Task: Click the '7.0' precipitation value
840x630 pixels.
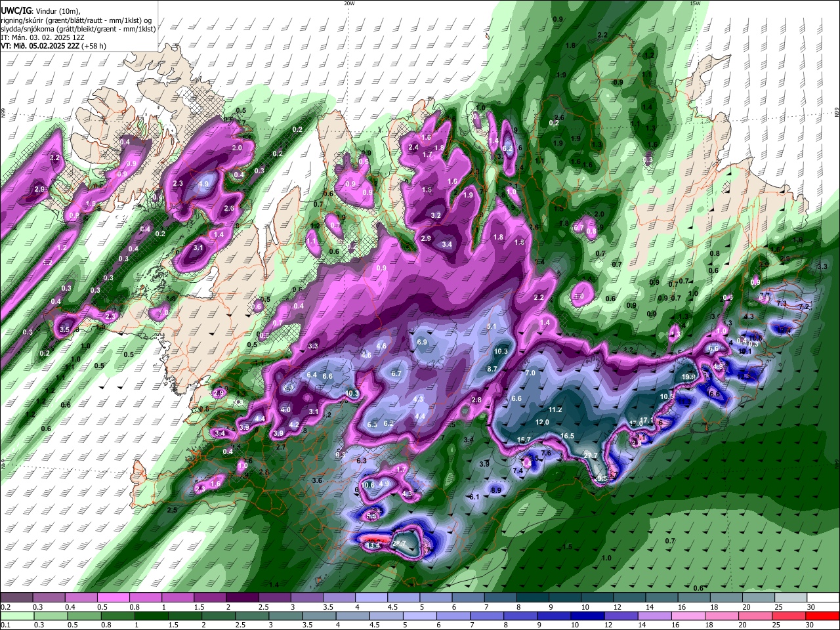Action: (x=530, y=373)
